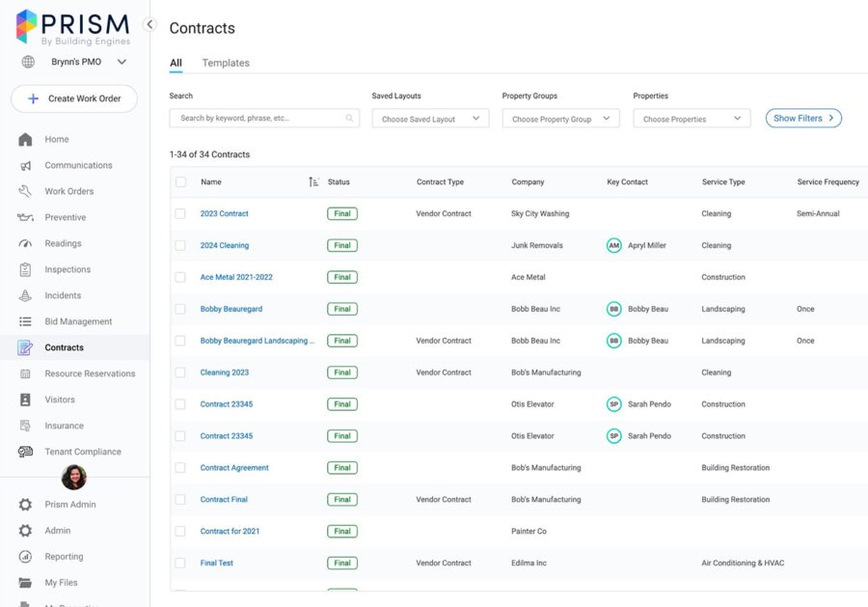Check the select-all contracts checkbox
This screenshot has width=868, height=607.
click(x=179, y=181)
